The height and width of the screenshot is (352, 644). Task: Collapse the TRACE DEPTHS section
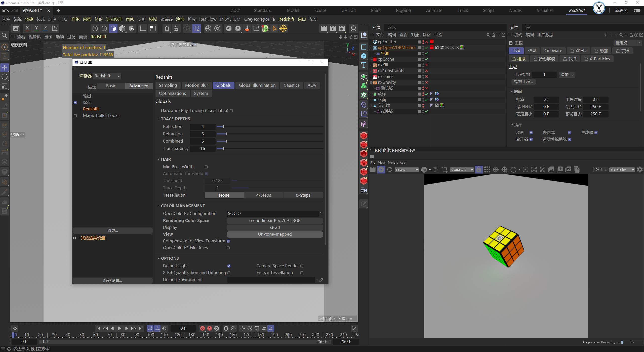coord(159,119)
